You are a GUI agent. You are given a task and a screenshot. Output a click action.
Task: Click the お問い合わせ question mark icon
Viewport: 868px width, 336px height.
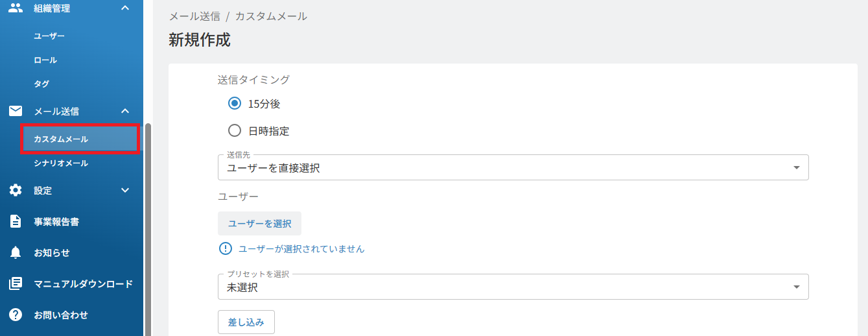(16, 315)
